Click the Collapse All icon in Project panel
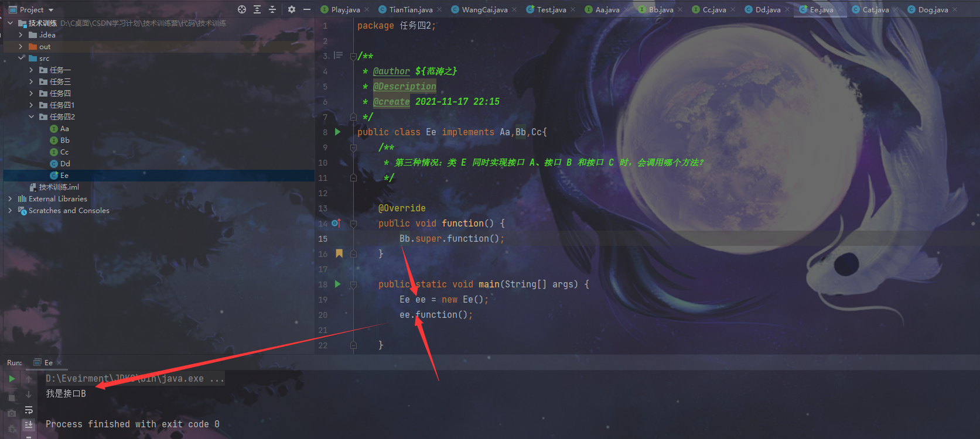The image size is (980, 439). click(x=272, y=9)
